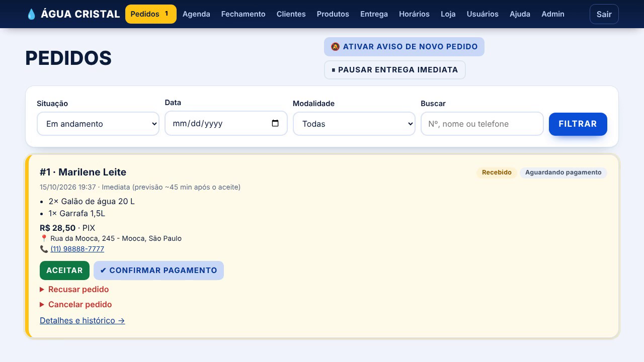Click the telephone icon next to the phone number
The image size is (644, 362).
[44, 249]
